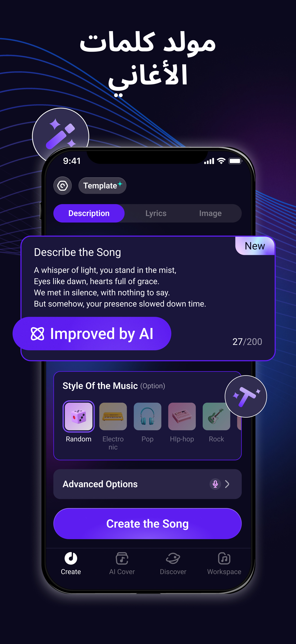
Task: Go to the AI Cover icon
Action: coord(122,558)
